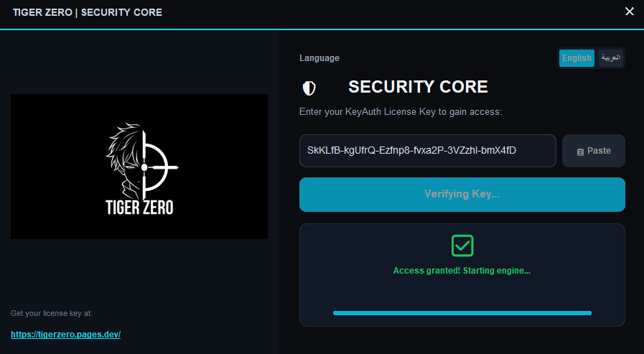Click the Language label
This screenshot has width=644, height=354.
(x=319, y=58)
